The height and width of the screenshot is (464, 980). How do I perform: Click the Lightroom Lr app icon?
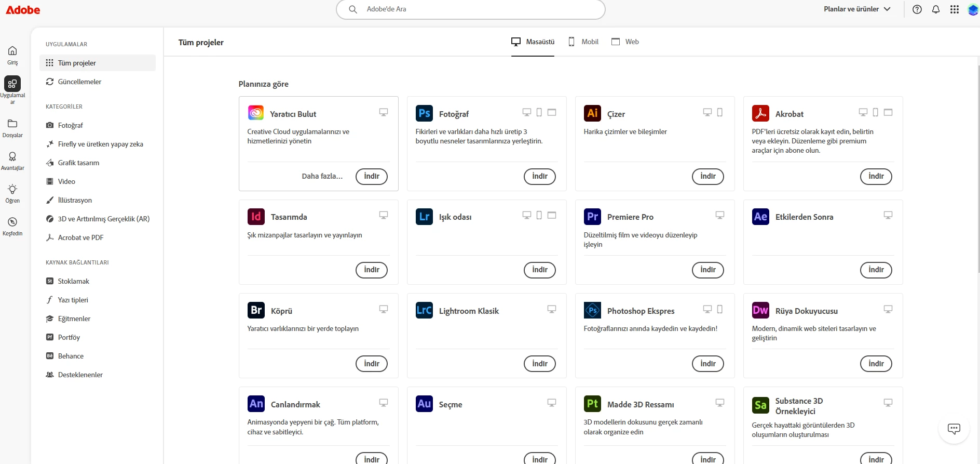point(424,217)
